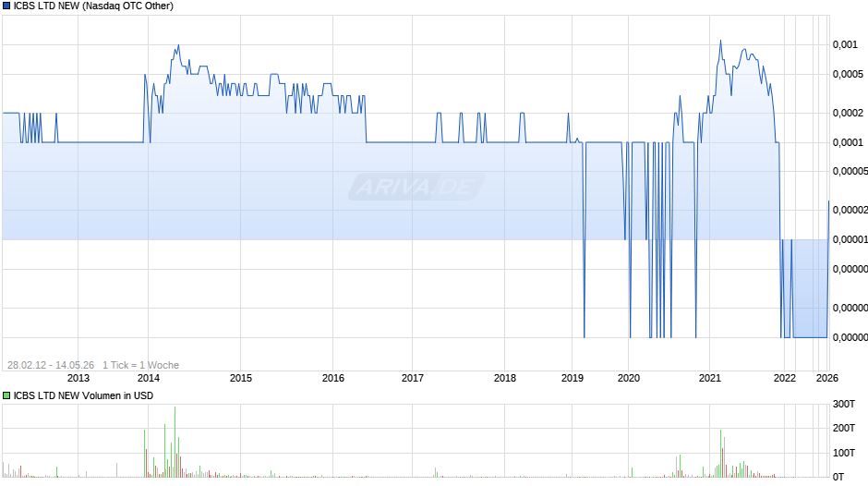This screenshot has width=868, height=486.
Task: Click the blue legend square for ICBS LTD NEW
Action: coord(6,6)
